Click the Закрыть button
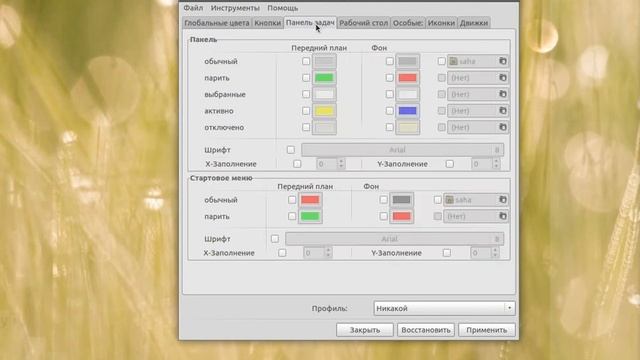This screenshot has height=360, width=640. (365, 330)
